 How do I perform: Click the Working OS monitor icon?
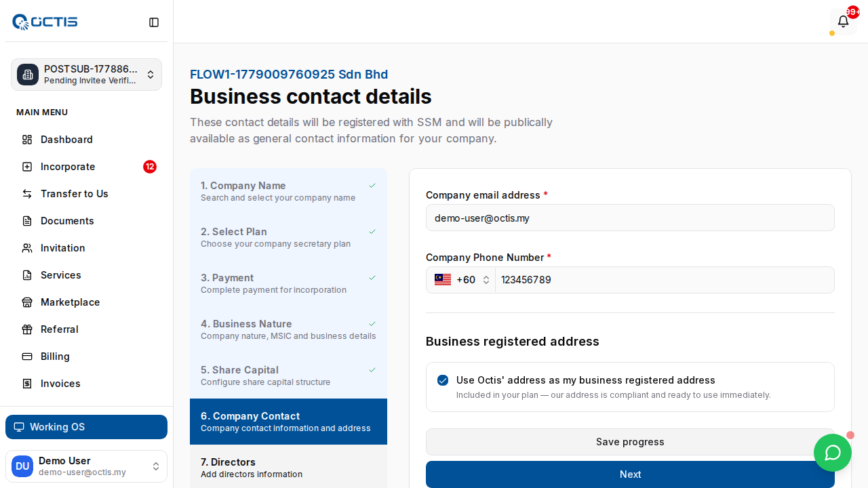19,427
